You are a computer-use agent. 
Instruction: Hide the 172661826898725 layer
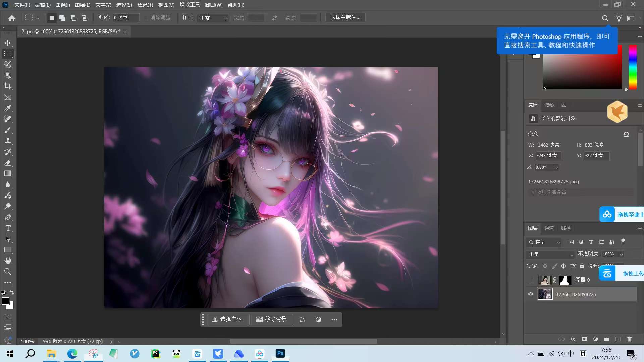(x=530, y=294)
